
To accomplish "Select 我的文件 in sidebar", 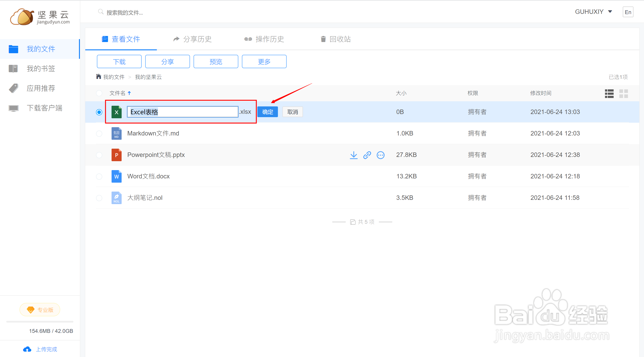I will pos(40,49).
